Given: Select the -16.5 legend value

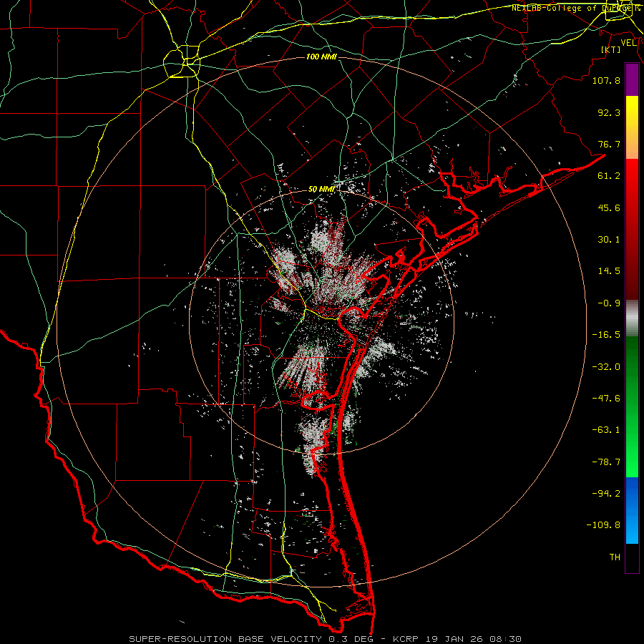Looking at the screenshot, I should [606, 335].
